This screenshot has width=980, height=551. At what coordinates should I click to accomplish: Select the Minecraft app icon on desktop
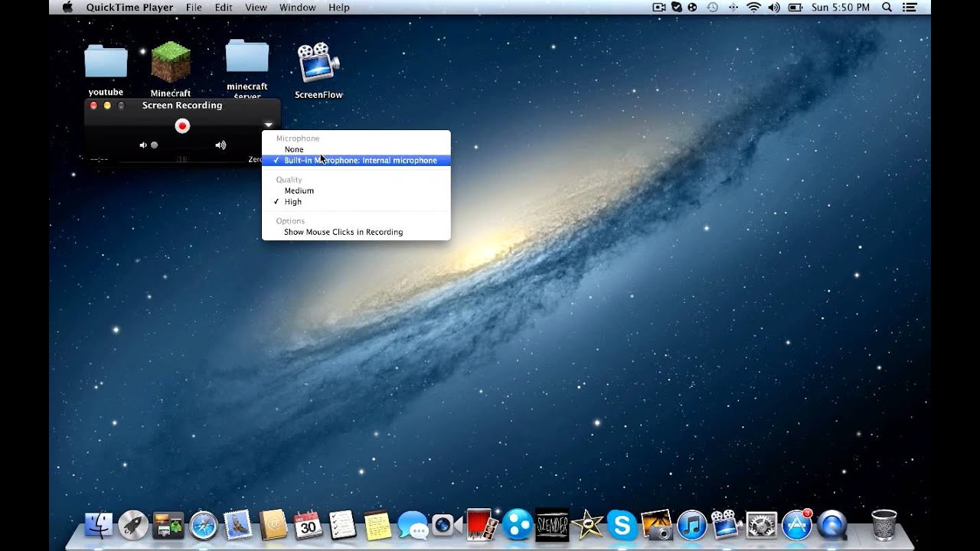click(171, 70)
